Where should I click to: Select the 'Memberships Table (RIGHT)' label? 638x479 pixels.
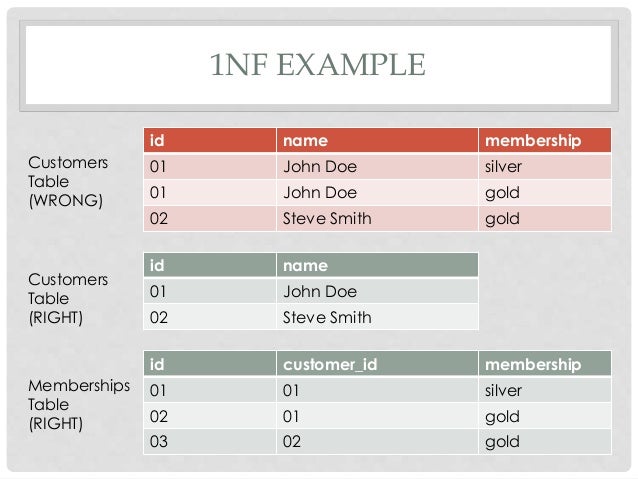(x=79, y=404)
